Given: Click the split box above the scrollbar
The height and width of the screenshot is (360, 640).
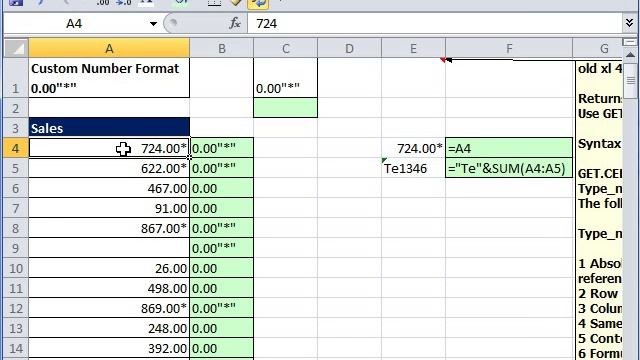Looking at the screenshot, I should point(630,42).
